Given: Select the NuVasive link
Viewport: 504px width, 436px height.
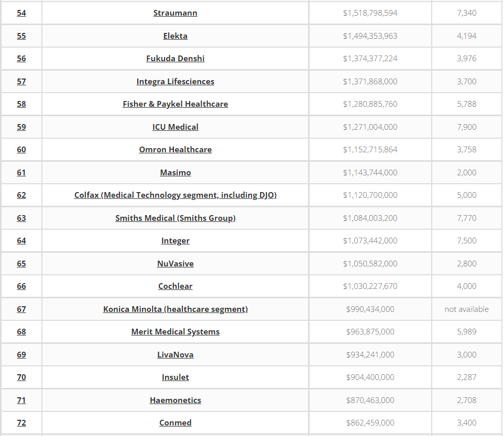Looking at the screenshot, I should (x=175, y=264).
